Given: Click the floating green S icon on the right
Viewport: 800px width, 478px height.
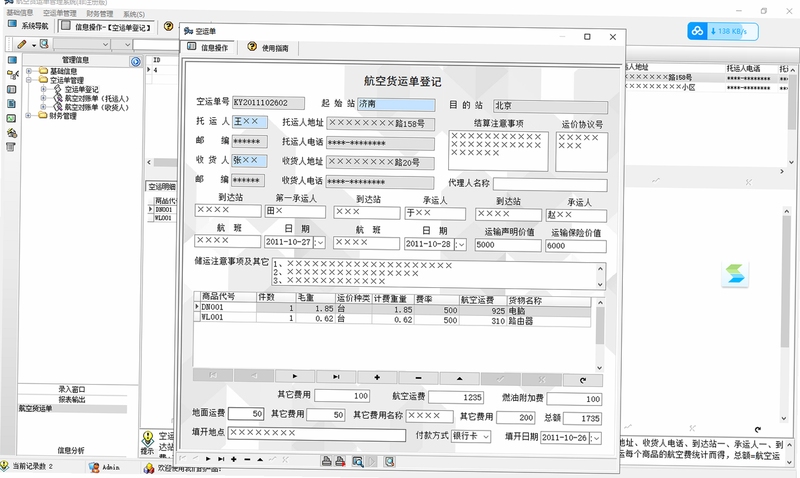Looking at the screenshot, I should [735, 274].
